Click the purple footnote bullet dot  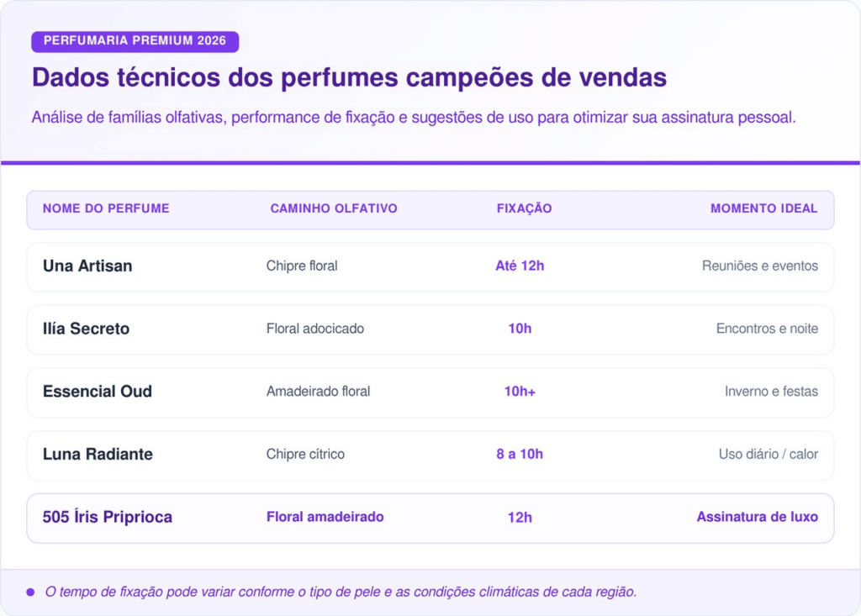click(30, 592)
